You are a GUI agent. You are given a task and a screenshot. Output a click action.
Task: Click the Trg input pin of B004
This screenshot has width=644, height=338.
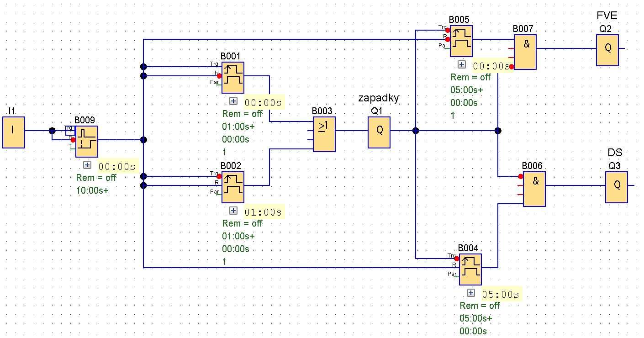point(457,259)
